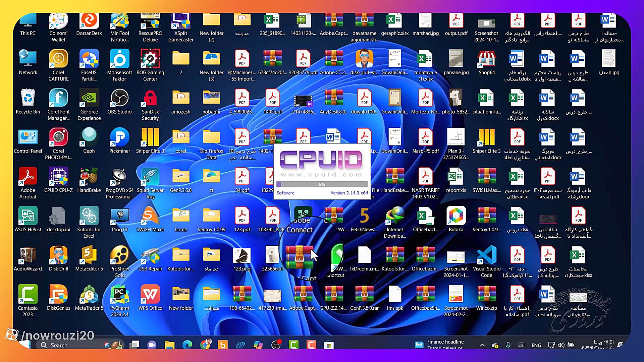Open GeForce Experience shortcut
The width and height of the screenshot is (644, 362).
(89, 105)
